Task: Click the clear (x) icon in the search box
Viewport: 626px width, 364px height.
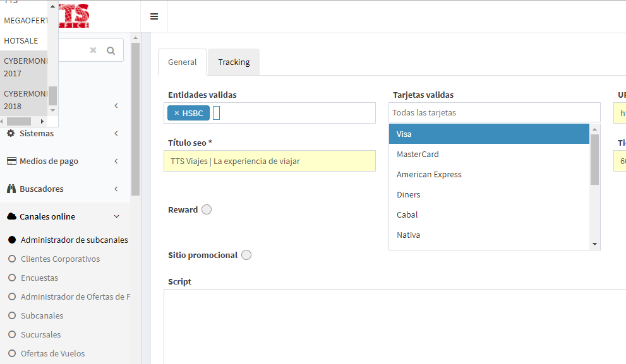Action: (x=93, y=50)
